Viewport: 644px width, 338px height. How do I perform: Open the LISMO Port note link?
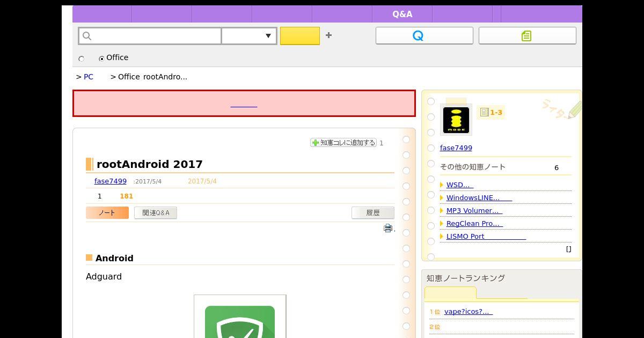(x=486, y=237)
